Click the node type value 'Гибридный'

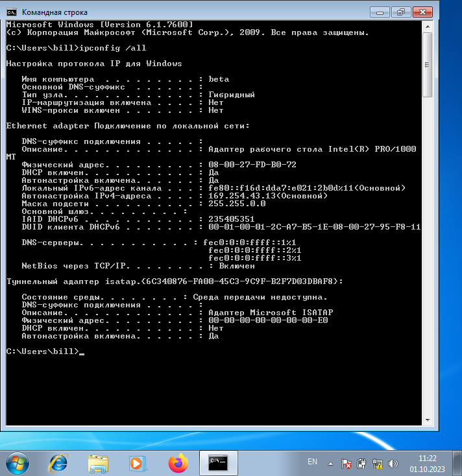pos(232,95)
